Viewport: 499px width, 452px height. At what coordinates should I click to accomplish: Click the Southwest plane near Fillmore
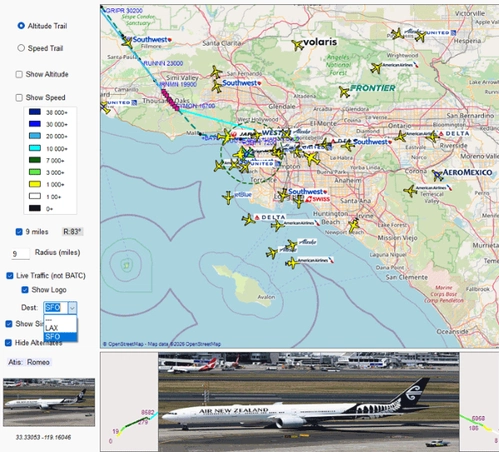127,42
